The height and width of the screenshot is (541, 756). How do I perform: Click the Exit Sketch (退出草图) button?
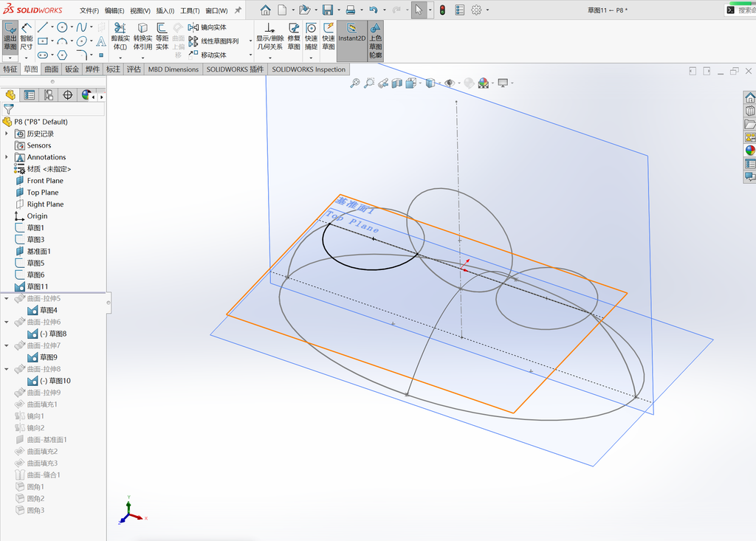10,37
